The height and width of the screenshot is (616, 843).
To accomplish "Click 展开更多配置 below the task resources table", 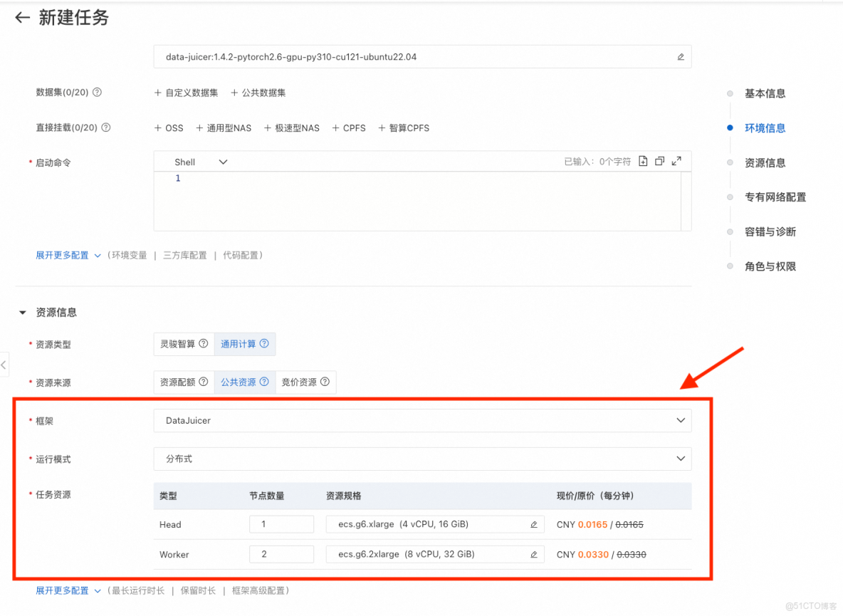I will click(x=62, y=590).
